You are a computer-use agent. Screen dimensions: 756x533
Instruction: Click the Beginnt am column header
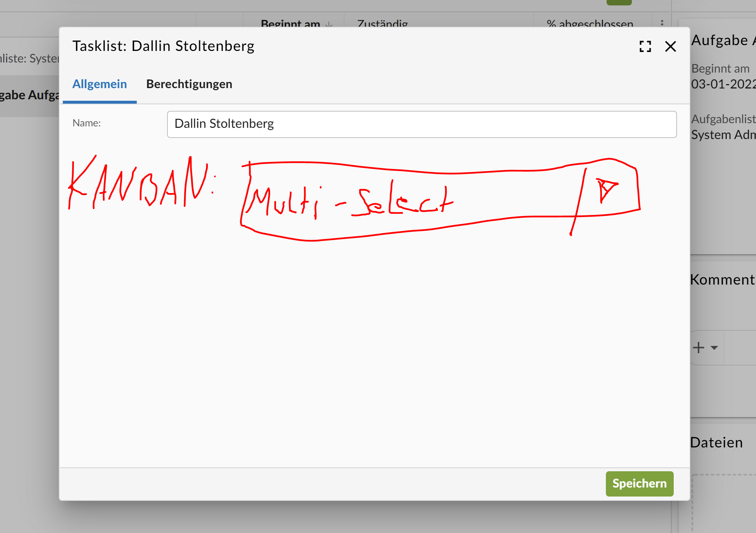pos(290,24)
